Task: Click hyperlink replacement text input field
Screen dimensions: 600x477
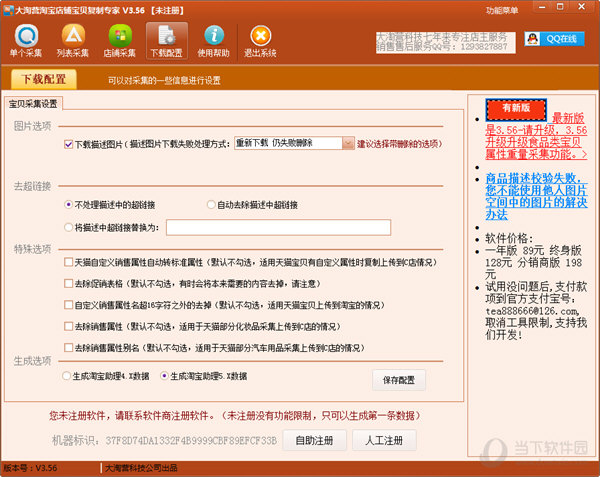Action: click(279, 227)
